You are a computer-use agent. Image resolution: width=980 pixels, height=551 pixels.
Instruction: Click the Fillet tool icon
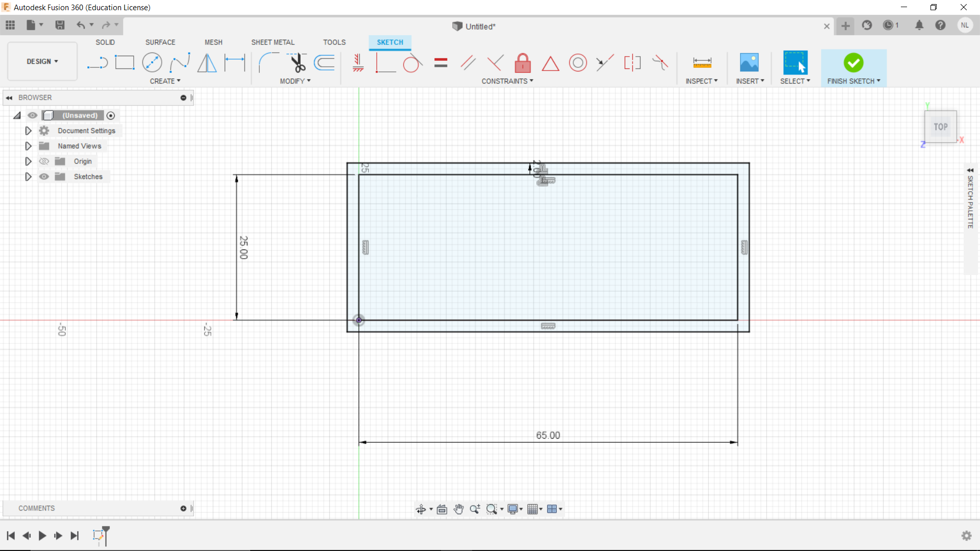[268, 63]
